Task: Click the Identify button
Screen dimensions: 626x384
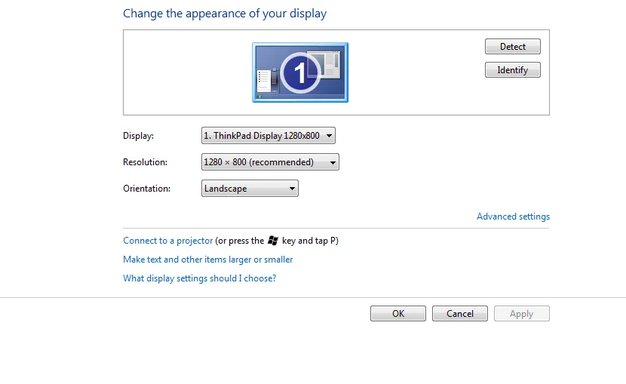Action: coord(513,70)
